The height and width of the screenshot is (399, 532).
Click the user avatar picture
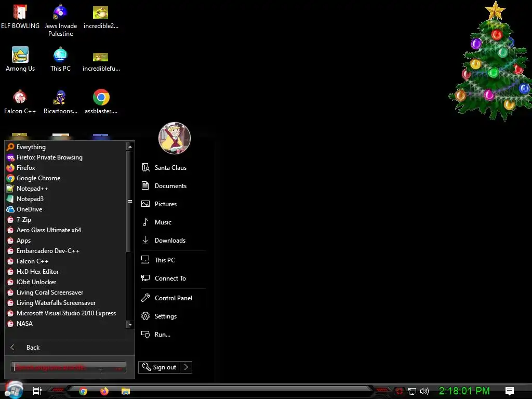(x=175, y=138)
